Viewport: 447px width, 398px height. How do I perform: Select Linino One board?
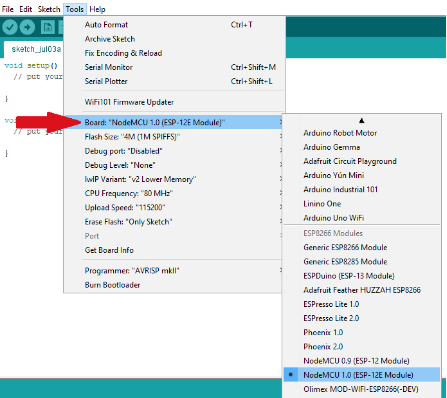coord(362,204)
